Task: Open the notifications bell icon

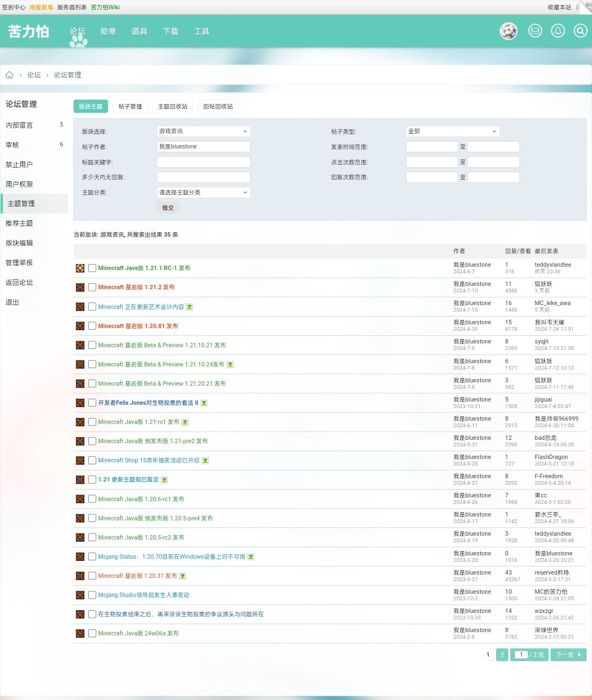Action: [x=557, y=31]
